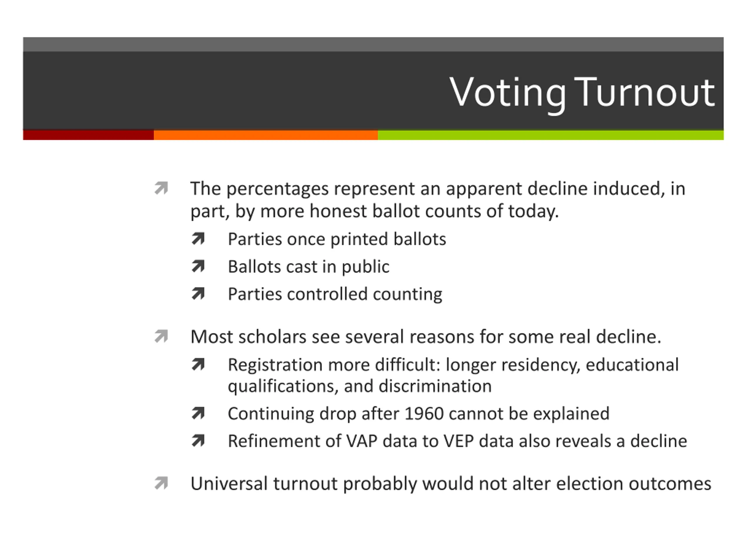Click the line 'Most scholars see several reasons'
This screenshot has height=560, width=747.
click(426, 337)
